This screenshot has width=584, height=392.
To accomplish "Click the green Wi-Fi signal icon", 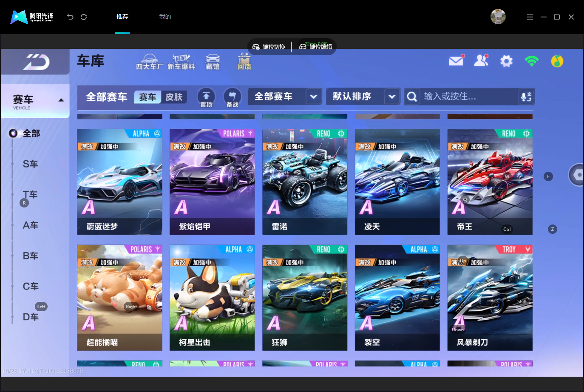I will (x=532, y=61).
